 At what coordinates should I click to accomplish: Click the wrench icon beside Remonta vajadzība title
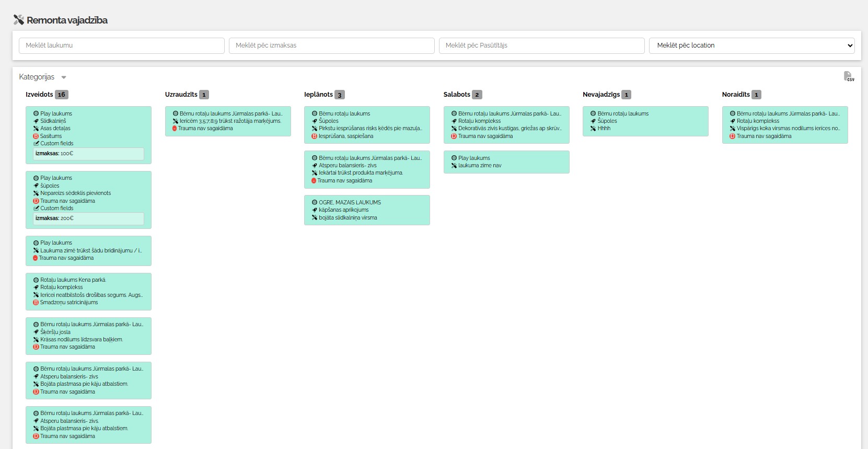pyautogui.click(x=19, y=20)
